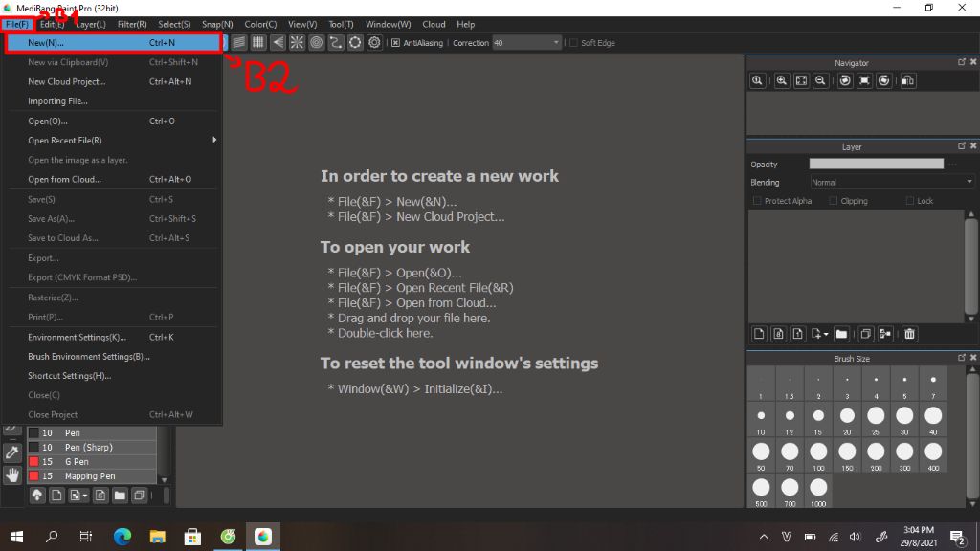Choose Open from File menu
The width and height of the screenshot is (980, 551).
pyautogui.click(x=113, y=121)
